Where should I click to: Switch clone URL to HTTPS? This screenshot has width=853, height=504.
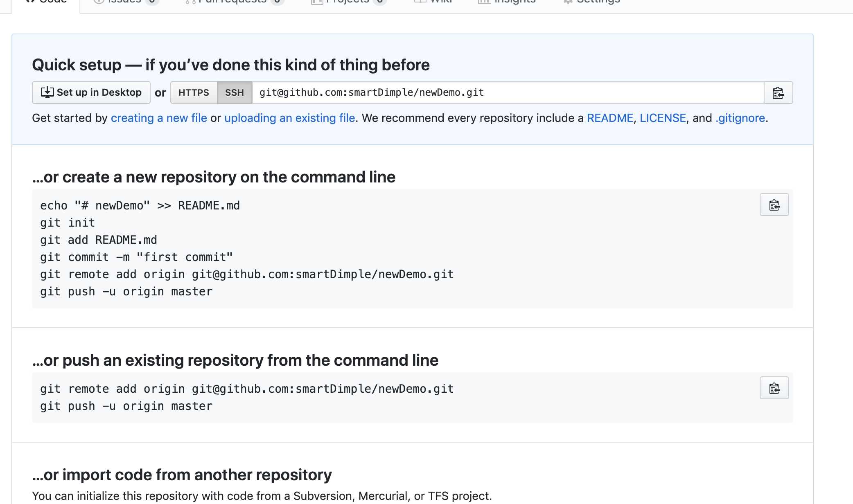[x=194, y=92]
